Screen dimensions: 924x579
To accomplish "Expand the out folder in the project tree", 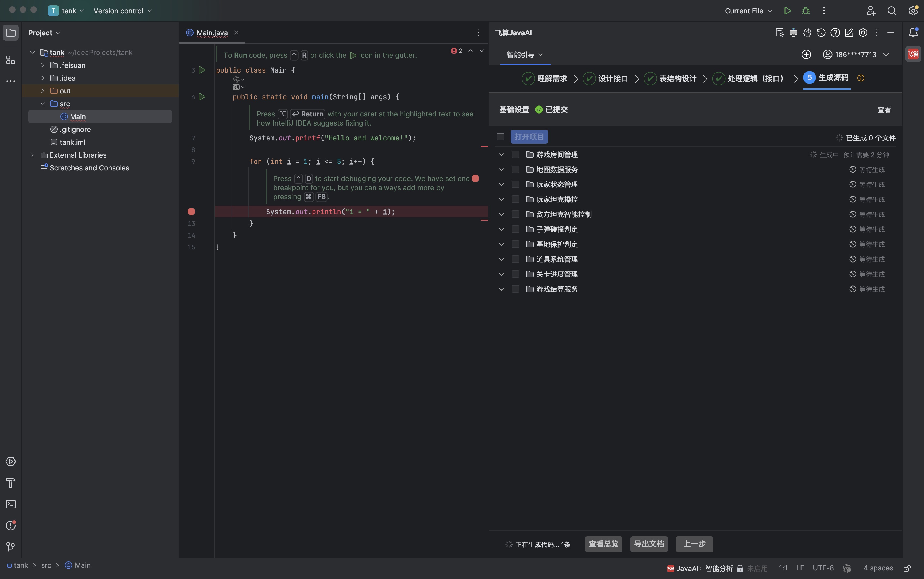I will (x=43, y=91).
